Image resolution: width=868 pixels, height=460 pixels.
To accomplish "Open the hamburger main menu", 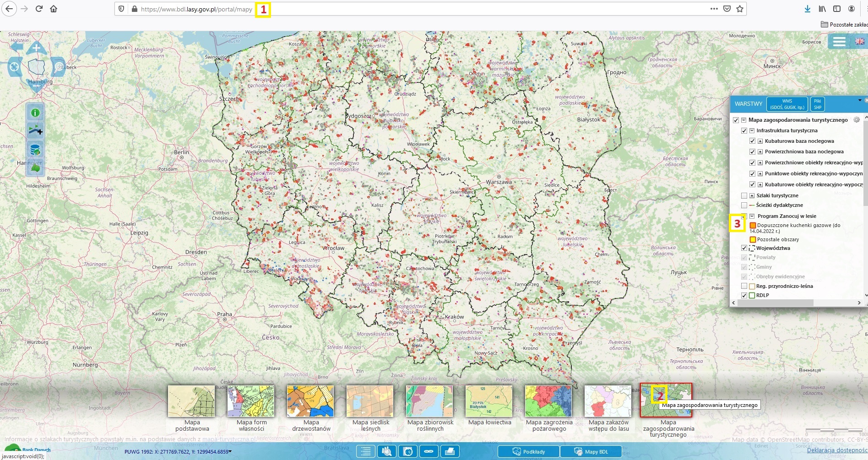I will pos(839,42).
